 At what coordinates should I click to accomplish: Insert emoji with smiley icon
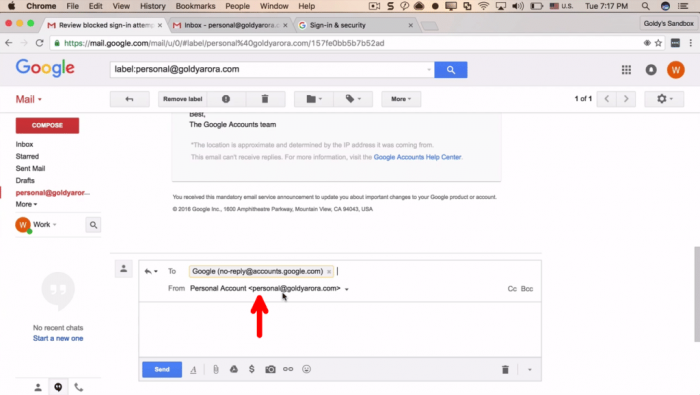306,369
